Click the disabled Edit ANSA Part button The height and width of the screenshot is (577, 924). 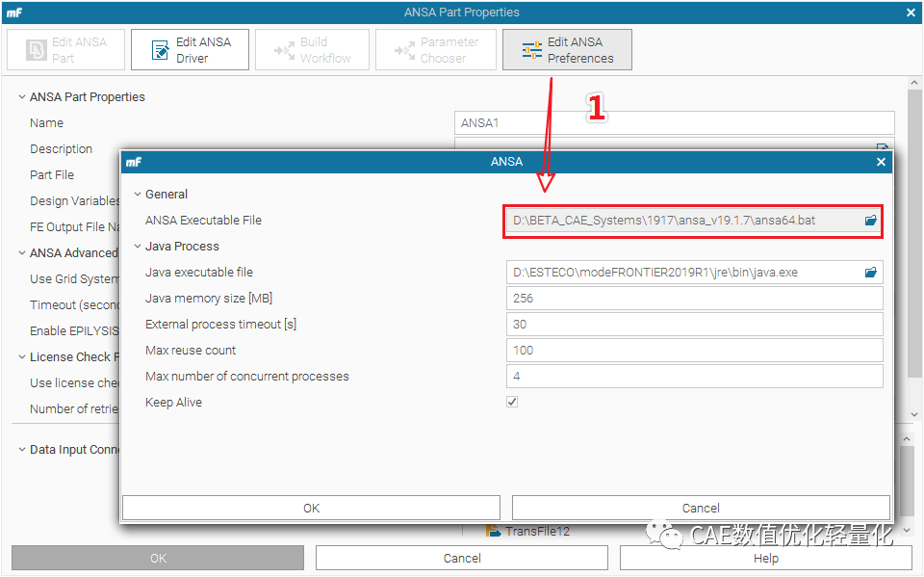pos(66,49)
